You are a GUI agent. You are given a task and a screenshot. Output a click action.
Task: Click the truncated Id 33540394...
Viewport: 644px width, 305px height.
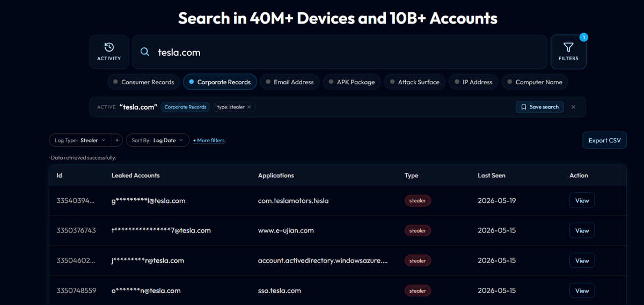click(75, 200)
